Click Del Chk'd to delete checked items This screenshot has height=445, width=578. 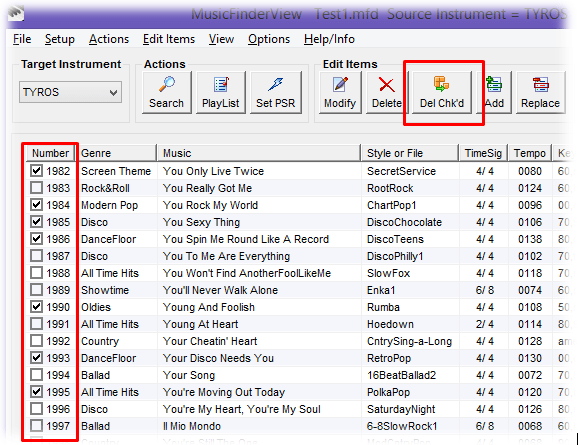tap(442, 93)
